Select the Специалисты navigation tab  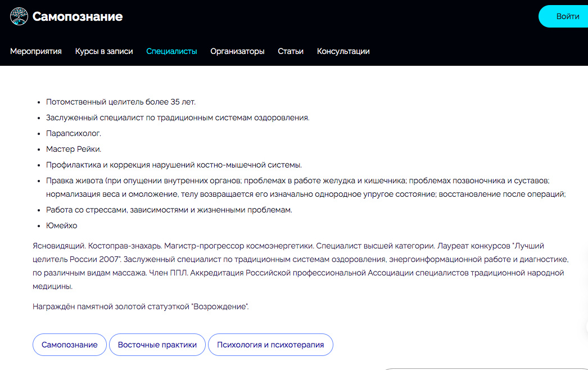(x=171, y=51)
